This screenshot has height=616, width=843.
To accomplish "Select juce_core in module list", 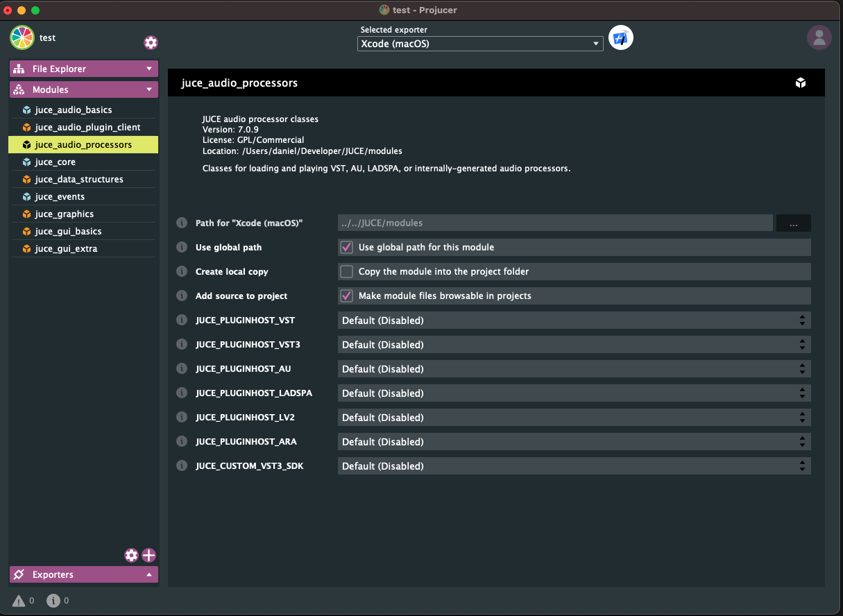I will coord(83,162).
